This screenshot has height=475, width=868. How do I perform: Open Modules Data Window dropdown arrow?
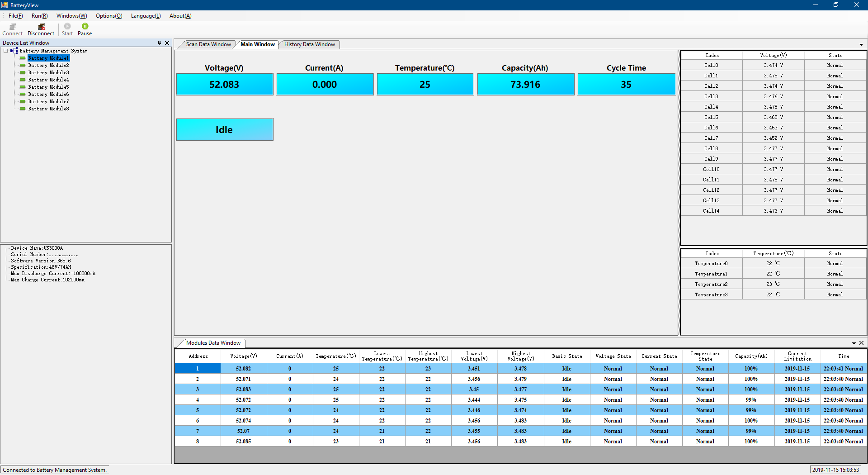tap(854, 343)
